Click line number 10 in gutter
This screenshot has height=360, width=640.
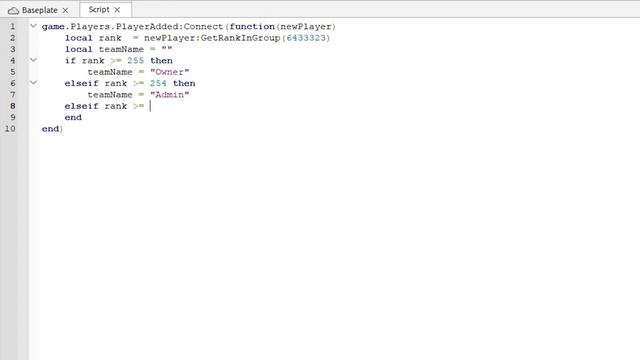pyautogui.click(x=10, y=129)
